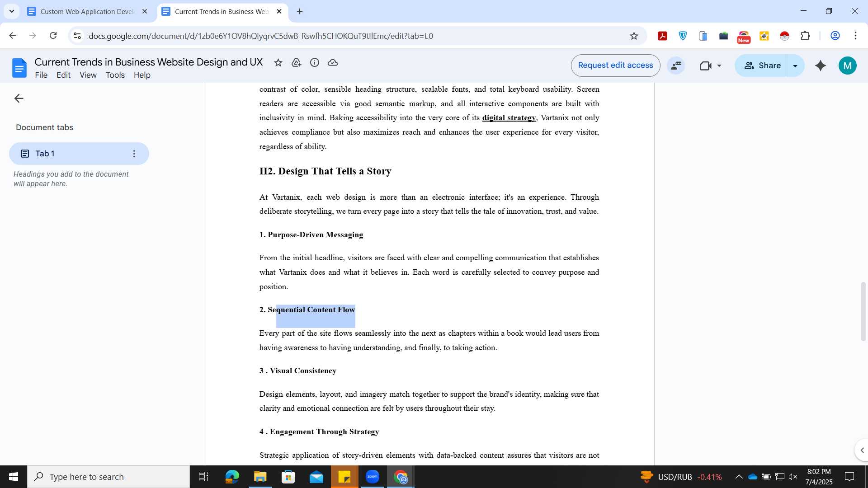Select Tab 1 in document tabs
Viewport: 868px width, 488px height.
[x=79, y=154]
